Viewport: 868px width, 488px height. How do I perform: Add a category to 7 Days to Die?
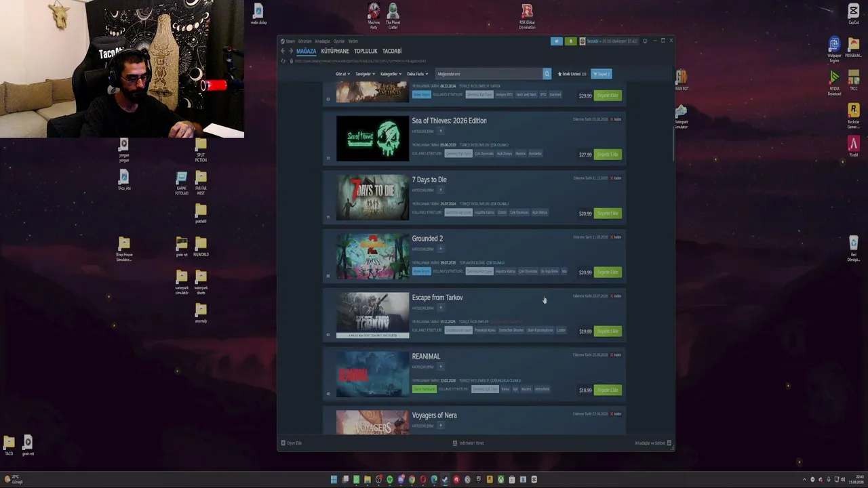[440, 190]
